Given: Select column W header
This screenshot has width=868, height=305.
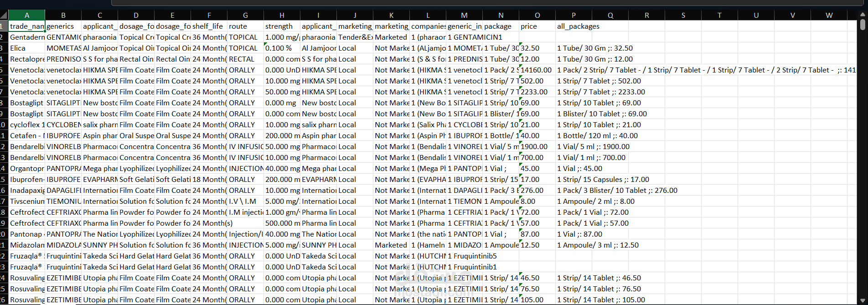Looking at the screenshot, I should click(x=829, y=15).
